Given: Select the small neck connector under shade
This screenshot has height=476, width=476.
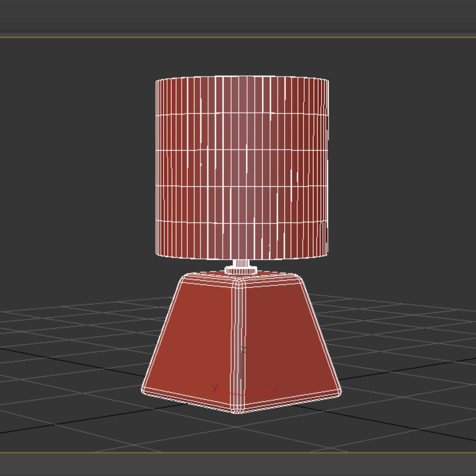Looking at the screenshot, I should coord(241,267).
